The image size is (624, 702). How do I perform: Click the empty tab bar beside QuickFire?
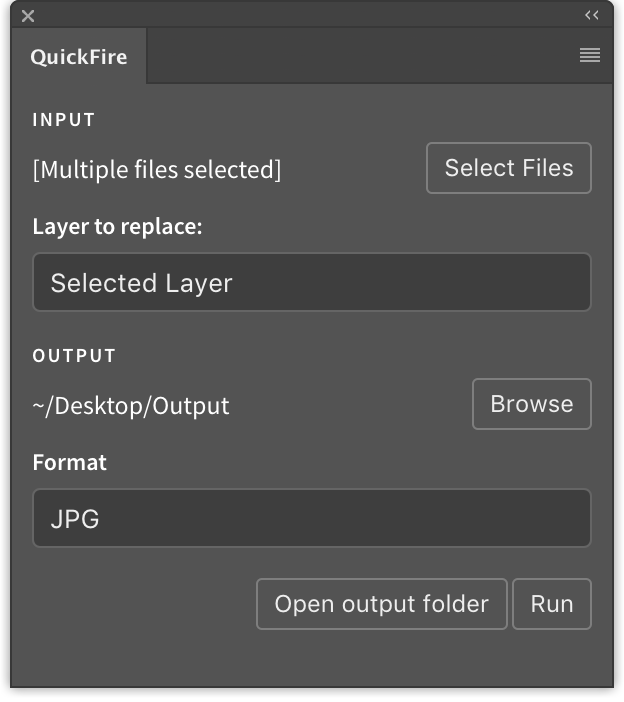click(x=358, y=56)
